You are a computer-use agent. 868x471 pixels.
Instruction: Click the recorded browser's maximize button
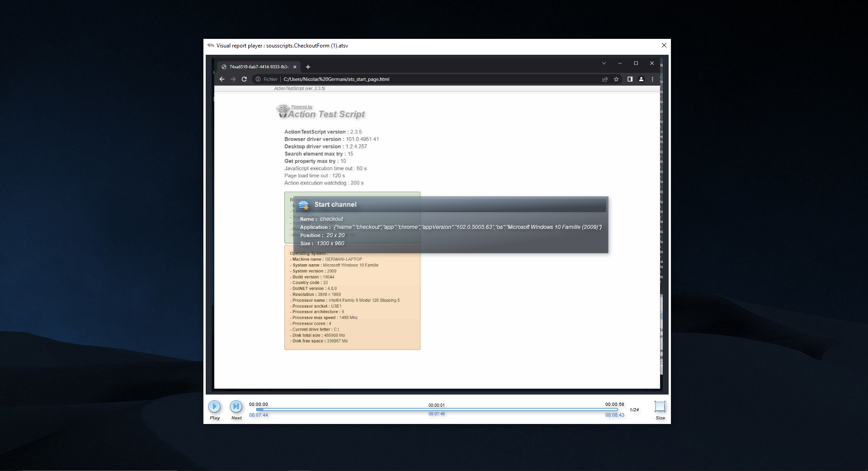636,63
